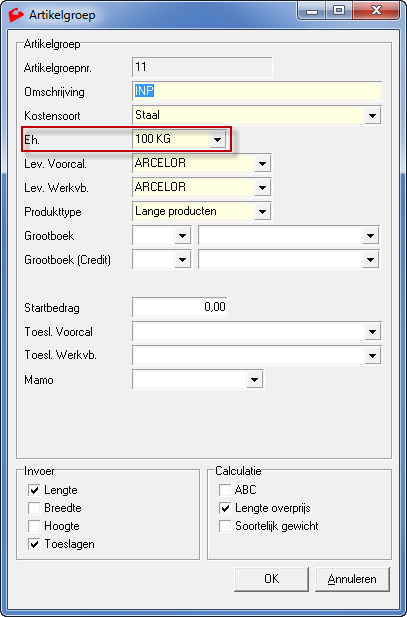Expand the Toesl. Werkvb. dropdown
This screenshot has height=617, width=407.
pos(372,356)
